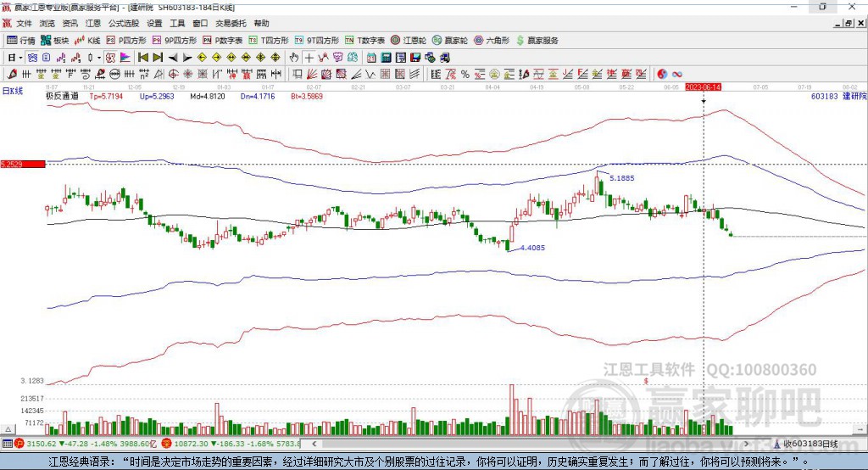Click the yin-yang red blue icon

click(x=662, y=74)
